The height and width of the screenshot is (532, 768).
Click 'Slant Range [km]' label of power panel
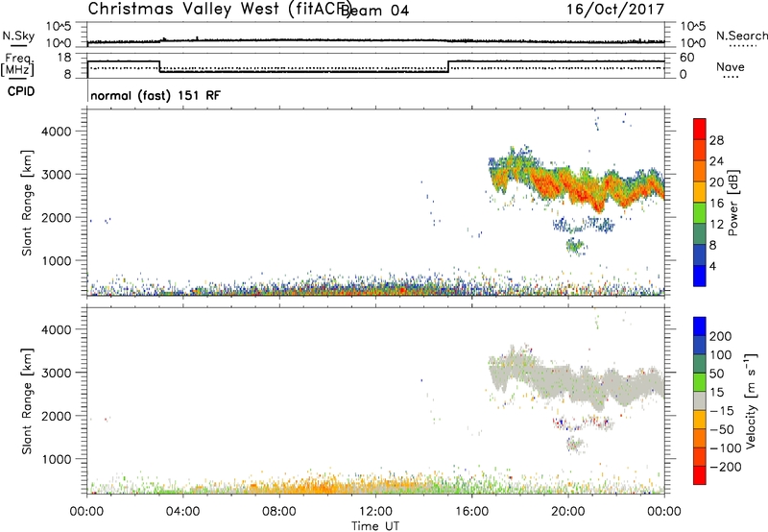coord(27,203)
